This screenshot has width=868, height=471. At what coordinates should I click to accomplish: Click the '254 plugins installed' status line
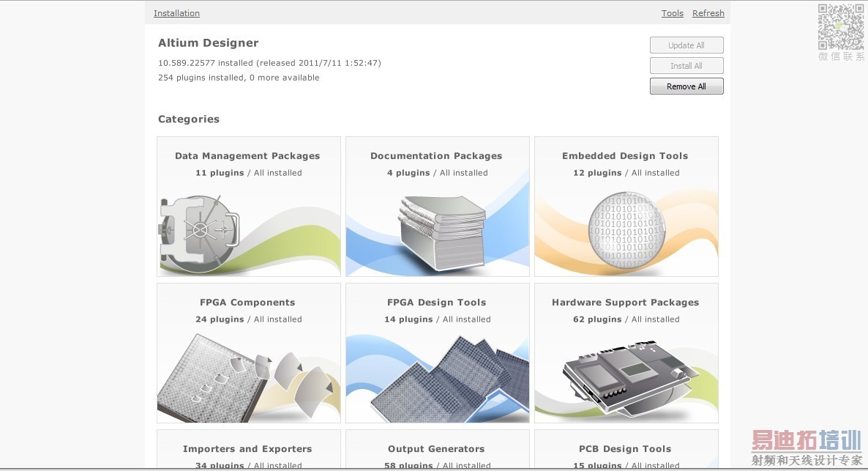tap(239, 78)
